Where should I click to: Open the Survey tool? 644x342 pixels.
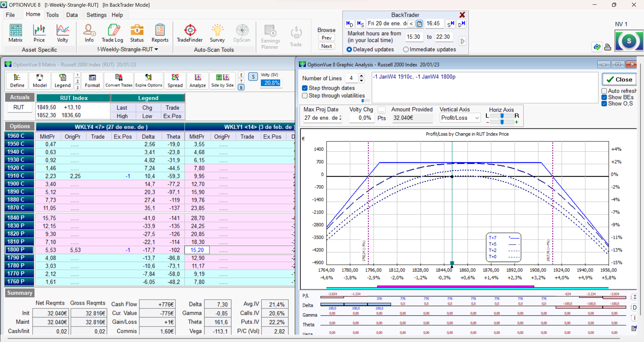pos(217,33)
